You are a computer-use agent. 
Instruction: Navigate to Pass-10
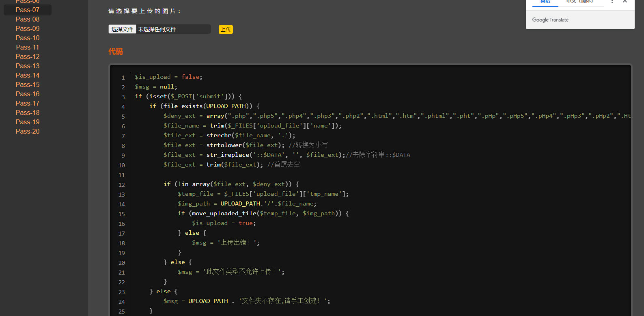click(x=28, y=38)
